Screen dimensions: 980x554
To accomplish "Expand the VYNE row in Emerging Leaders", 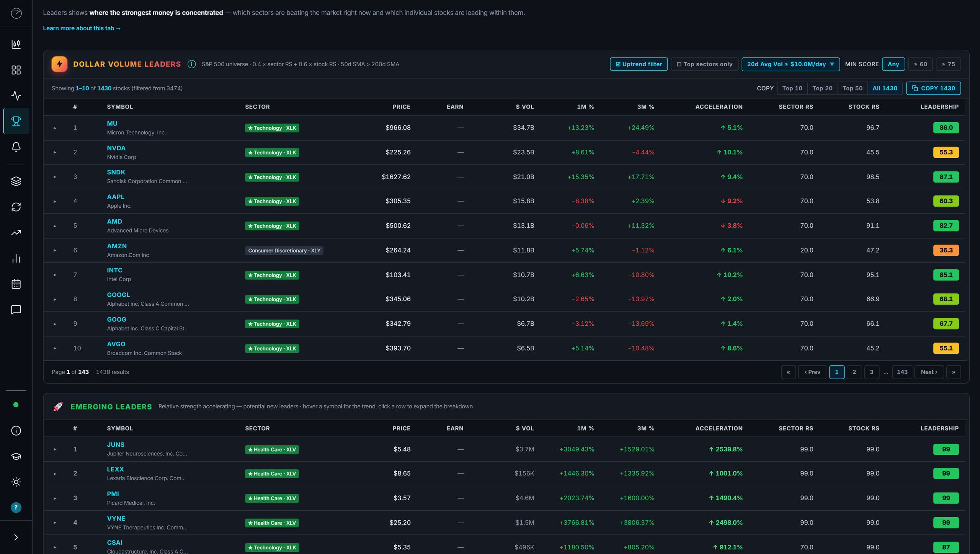I will tap(55, 523).
